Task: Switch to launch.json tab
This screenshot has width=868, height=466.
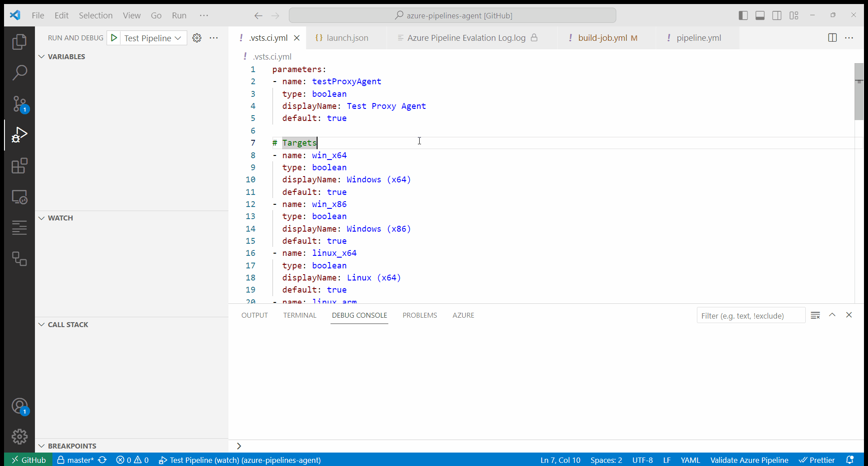Action: click(x=347, y=38)
